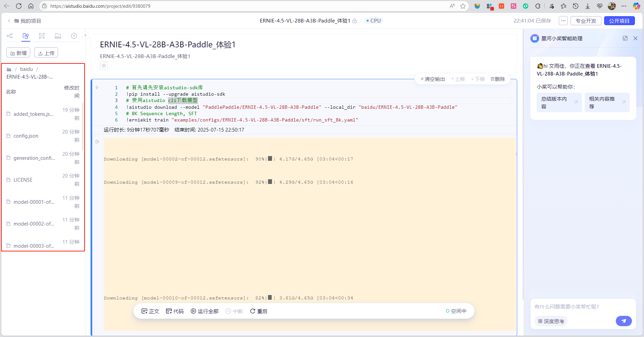Screen dimensions: 644x337
Task: Click the 公开项目 button
Action: (x=620, y=21)
